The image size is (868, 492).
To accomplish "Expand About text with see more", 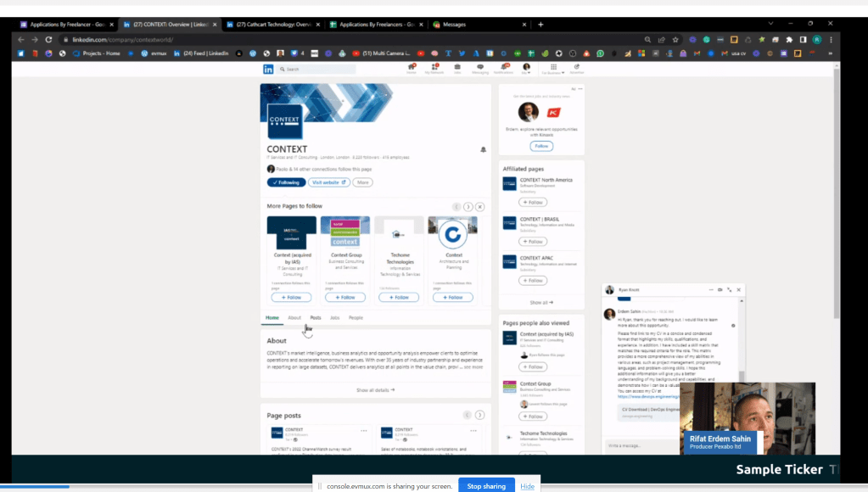I will pyautogui.click(x=473, y=367).
